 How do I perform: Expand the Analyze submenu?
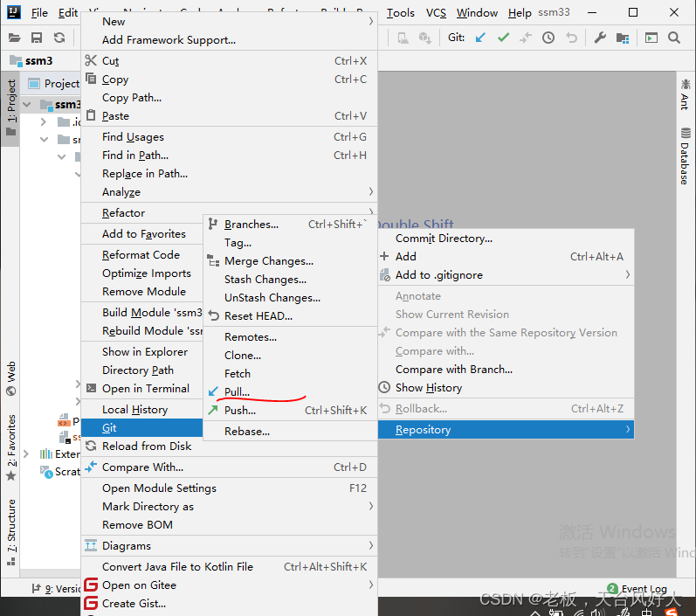point(229,192)
